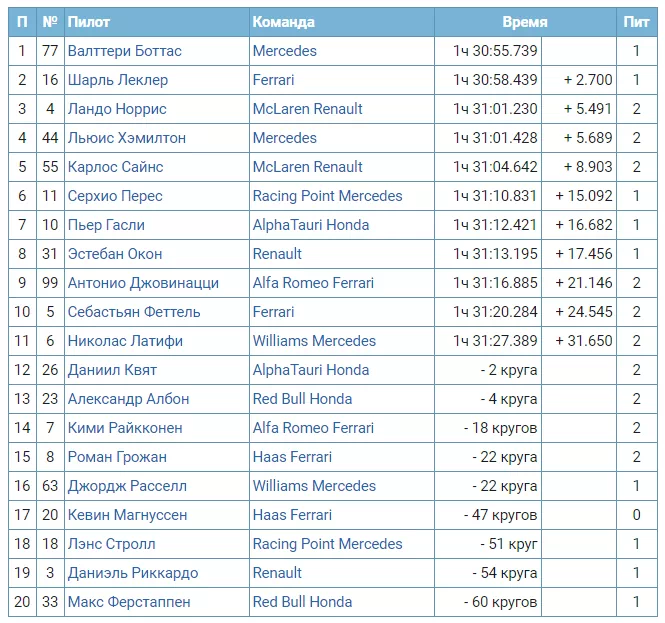Open driver link Валттери Боттас
665x623 pixels.
[125, 51]
